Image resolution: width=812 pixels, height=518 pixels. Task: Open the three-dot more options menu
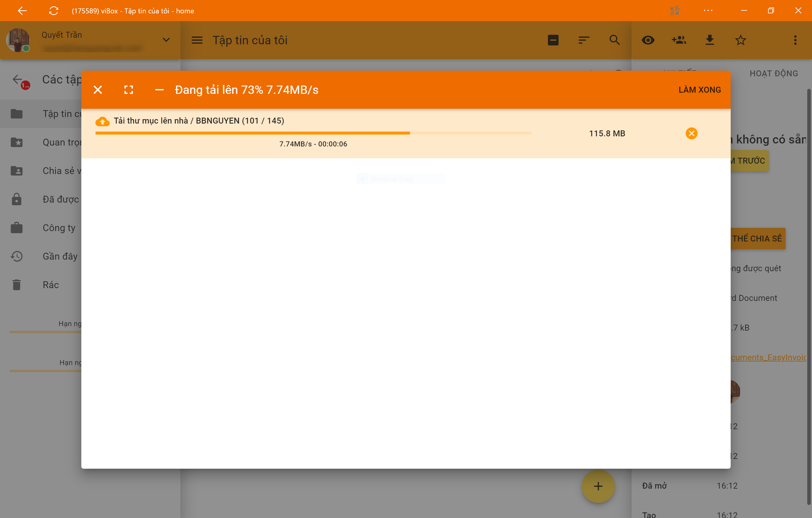[x=795, y=40]
